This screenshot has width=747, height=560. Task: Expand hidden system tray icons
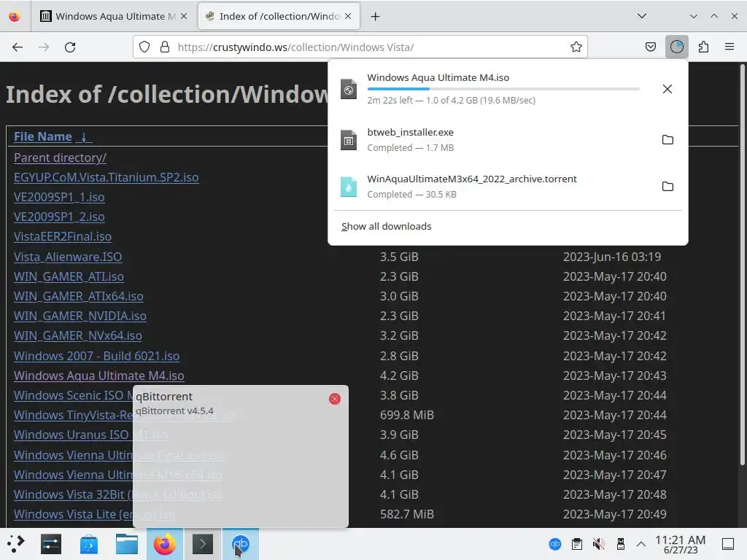tap(641, 544)
